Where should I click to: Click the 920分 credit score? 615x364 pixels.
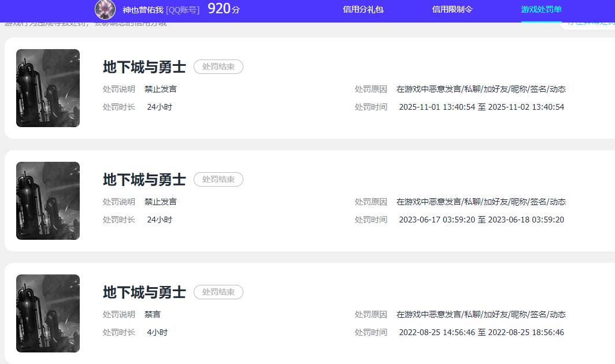pyautogui.click(x=223, y=10)
